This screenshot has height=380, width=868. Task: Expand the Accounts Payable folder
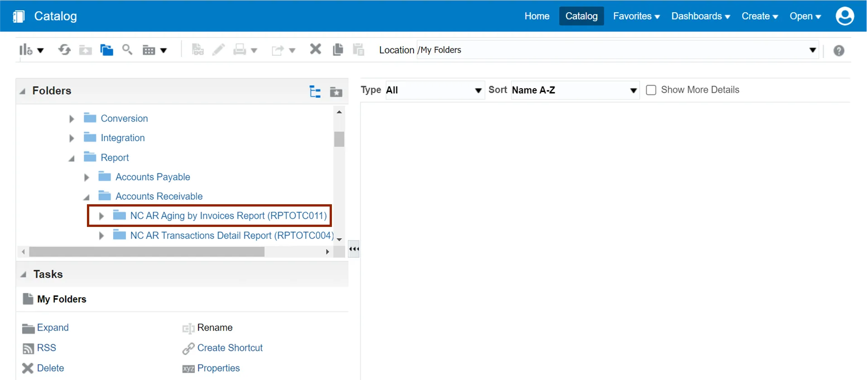click(x=86, y=178)
